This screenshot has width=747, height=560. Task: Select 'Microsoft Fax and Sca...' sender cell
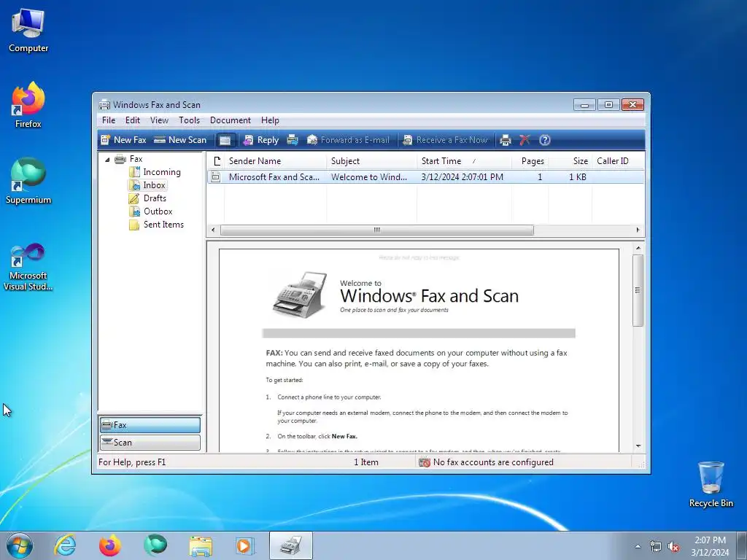(274, 177)
